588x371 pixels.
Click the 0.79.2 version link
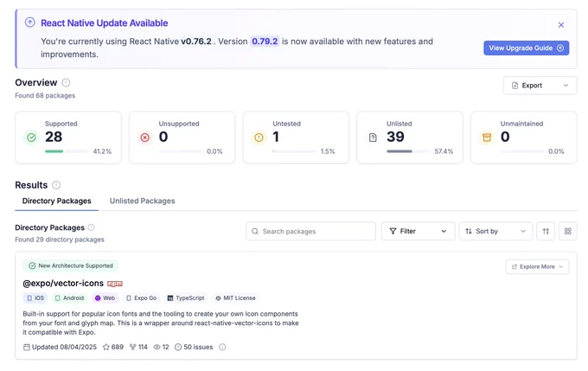coord(265,42)
